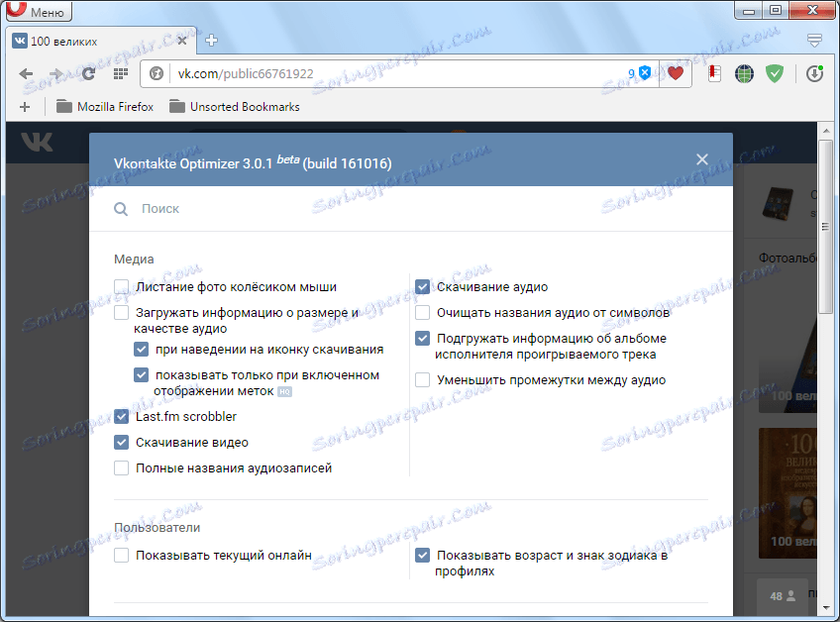Click the vertical scrollbar thumb

click(x=825, y=227)
